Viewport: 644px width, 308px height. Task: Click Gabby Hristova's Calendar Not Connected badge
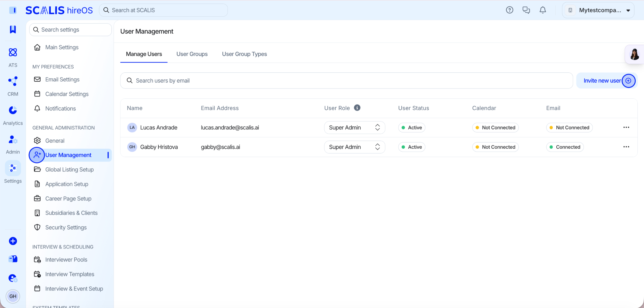point(495,147)
